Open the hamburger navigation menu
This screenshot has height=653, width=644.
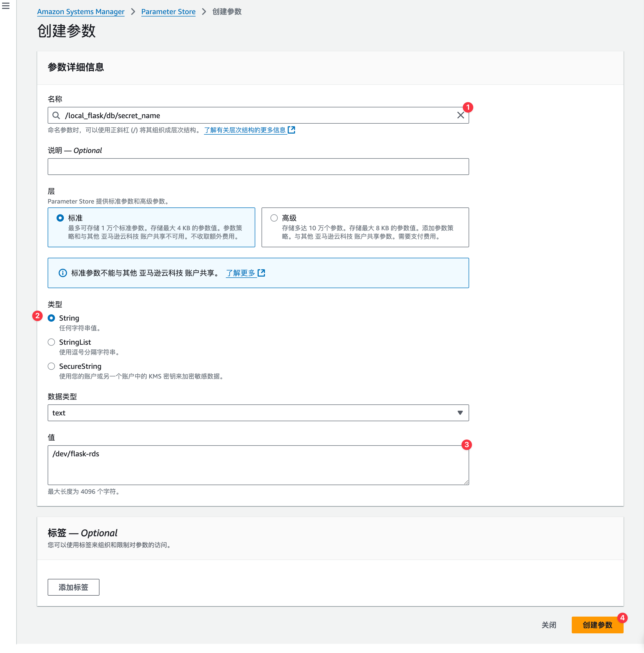pyautogui.click(x=6, y=6)
